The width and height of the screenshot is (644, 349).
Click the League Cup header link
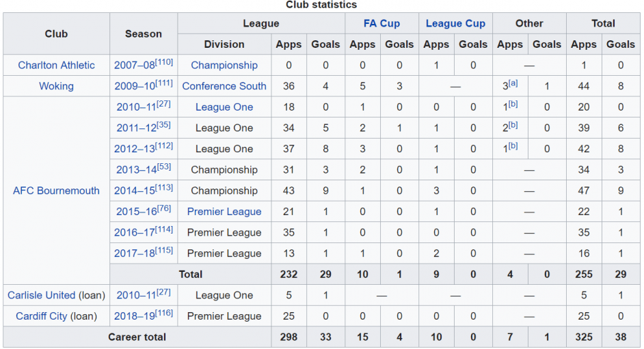[x=455, y=23]
